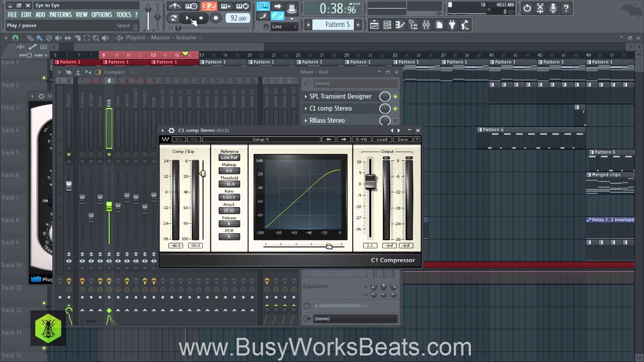Toggle pattern/song mode switch button
The width and height of the screenshot is (644, 362).
(x=174, y=18)
